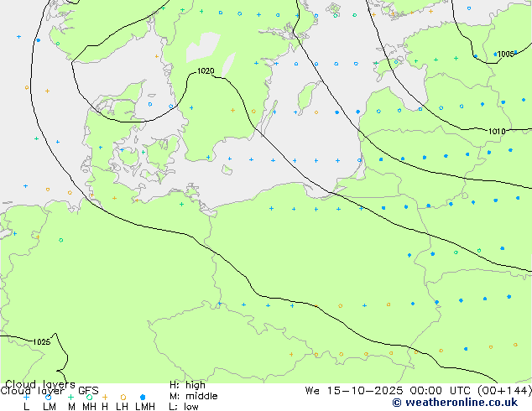Click the 1025 isobar label
The image size is (532, 411).
pos(41,342)
